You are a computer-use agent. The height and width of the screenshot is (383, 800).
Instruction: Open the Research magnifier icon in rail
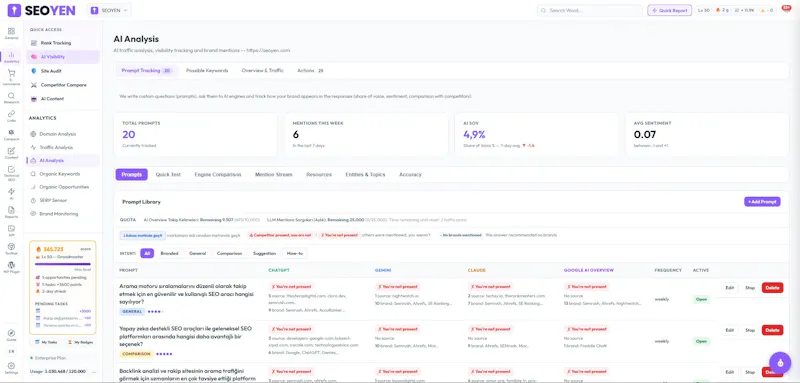11,98
